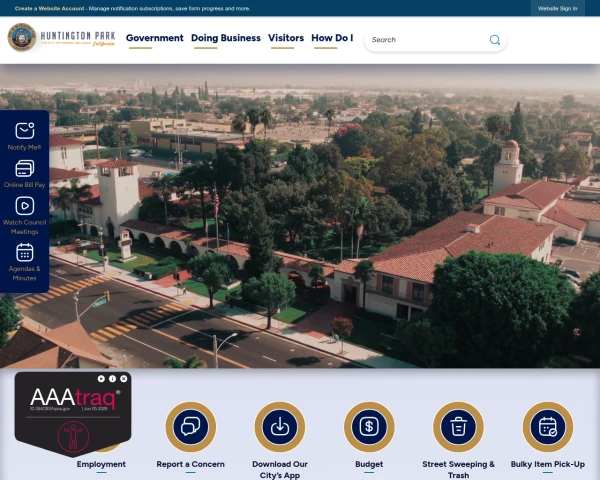Open the Notify Me envelope icon
600x480 pixels.
(x=24, y=131)
